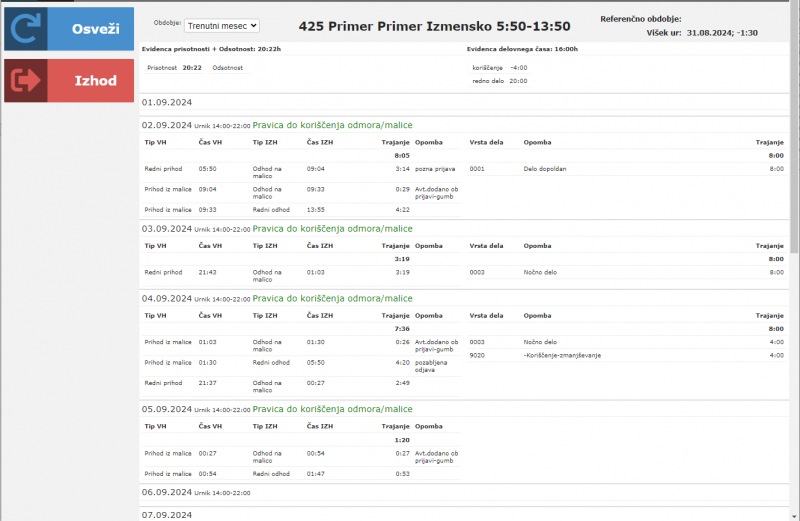Screen dimensions: 800x521
Task: Open the Obdobje period dropdown
Action: pyautogui.click(x=221, y=25)
